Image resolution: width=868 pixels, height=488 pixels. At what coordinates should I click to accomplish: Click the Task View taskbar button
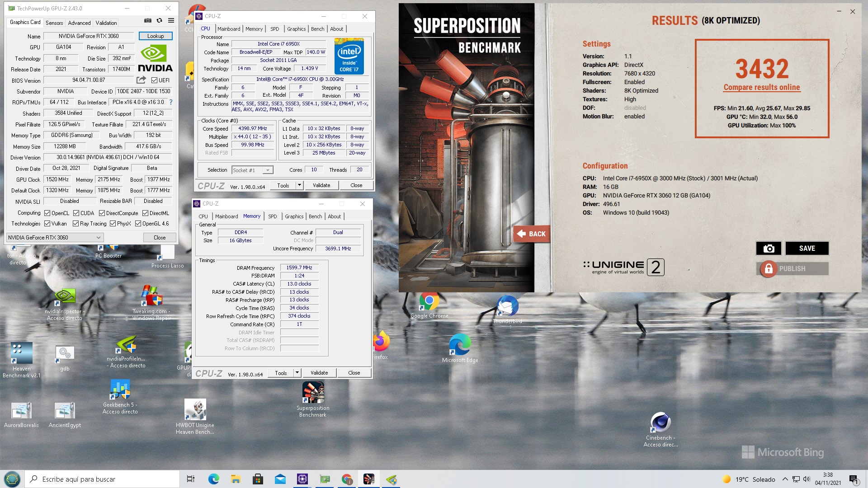click(191, 479)
